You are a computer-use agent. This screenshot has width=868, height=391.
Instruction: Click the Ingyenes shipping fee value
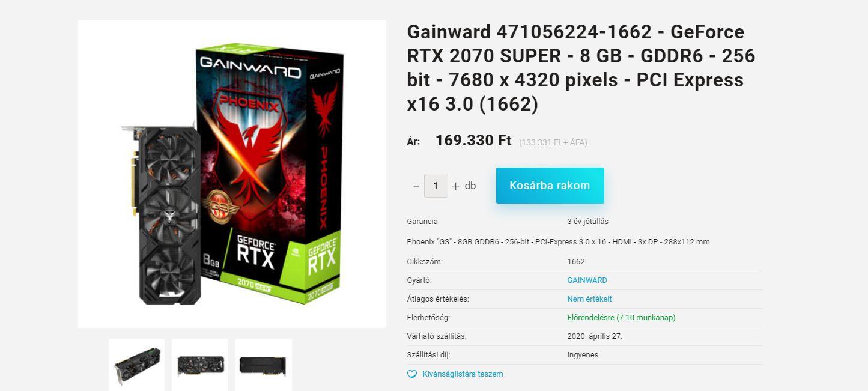(583, 355)
